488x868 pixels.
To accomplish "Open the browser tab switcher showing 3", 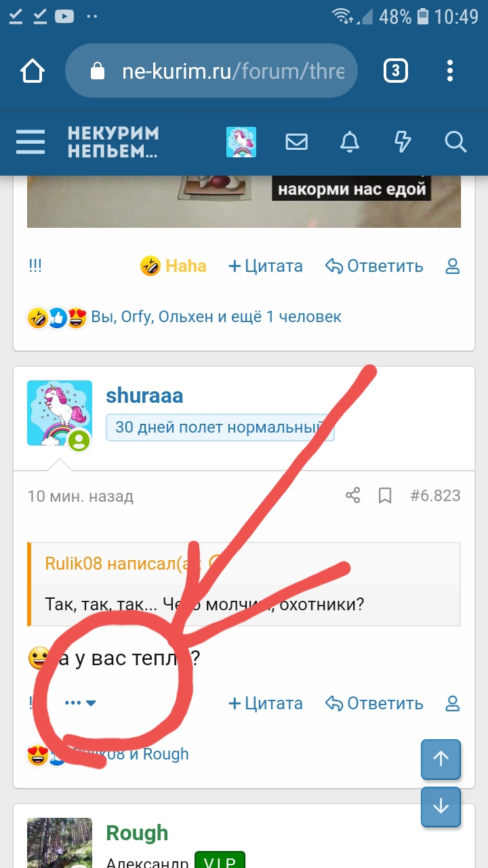I will 396,71.
